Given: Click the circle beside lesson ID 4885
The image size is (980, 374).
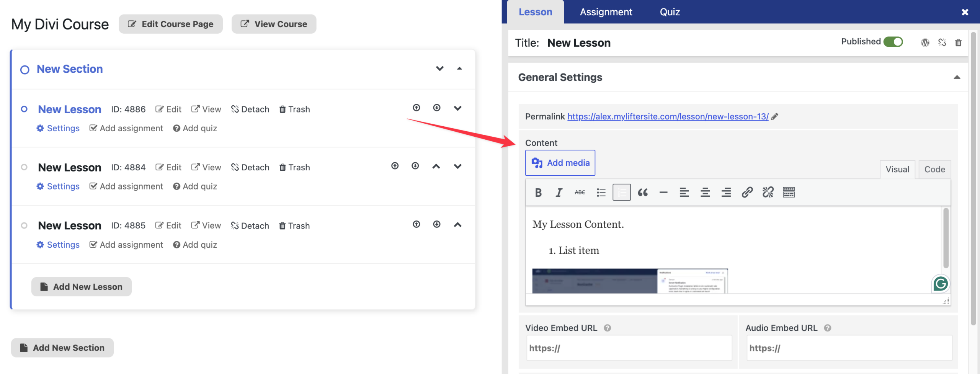Looking at the screenshot, I should pos(24,225).
